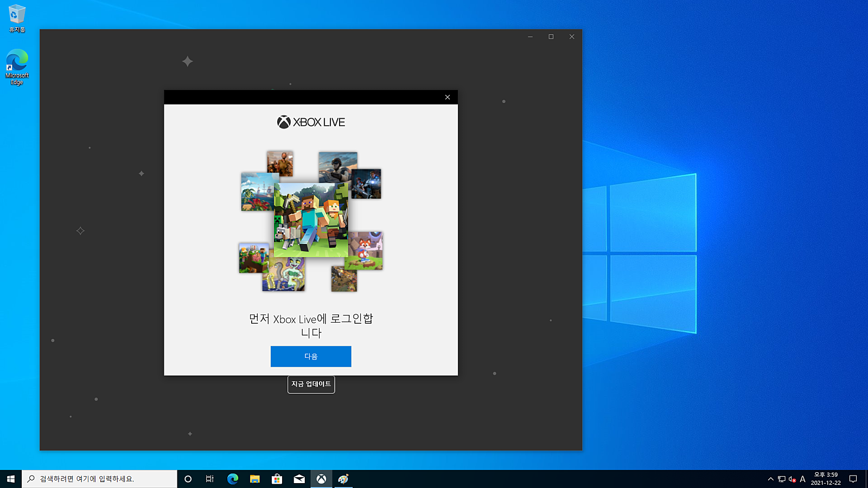Click the 다음 button in Xbox Live dialog
Viewport: 868px width, 488px height.
click(311, 356)
